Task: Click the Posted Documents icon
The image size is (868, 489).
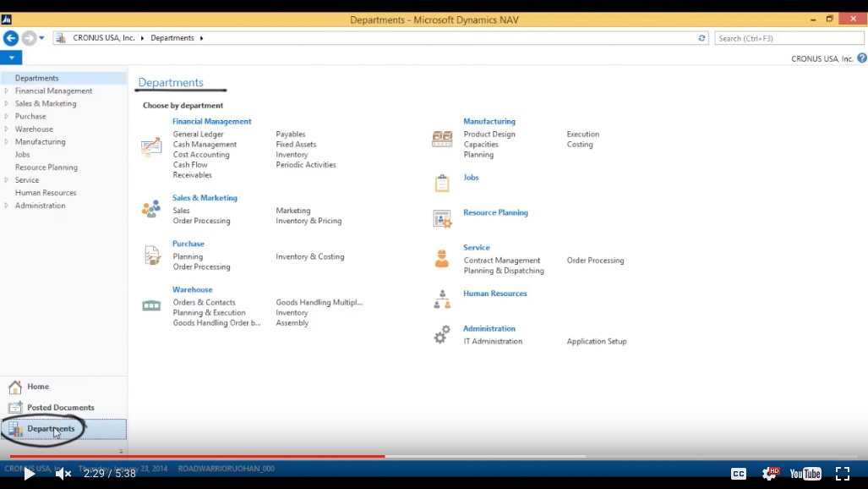Action: 15,407
